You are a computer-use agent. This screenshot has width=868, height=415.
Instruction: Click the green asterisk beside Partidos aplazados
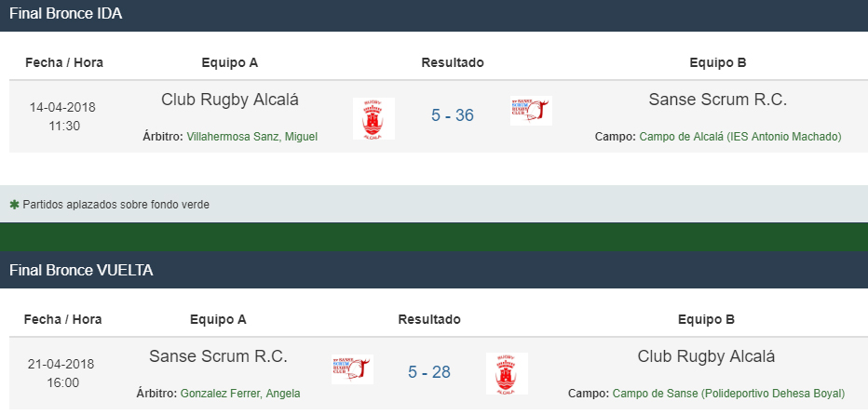point(14,205)
